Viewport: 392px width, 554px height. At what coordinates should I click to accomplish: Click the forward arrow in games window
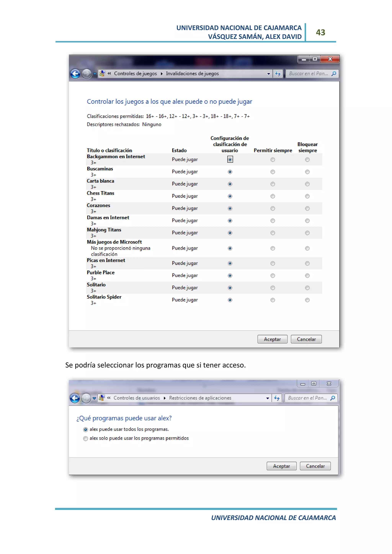click(86, 74)
